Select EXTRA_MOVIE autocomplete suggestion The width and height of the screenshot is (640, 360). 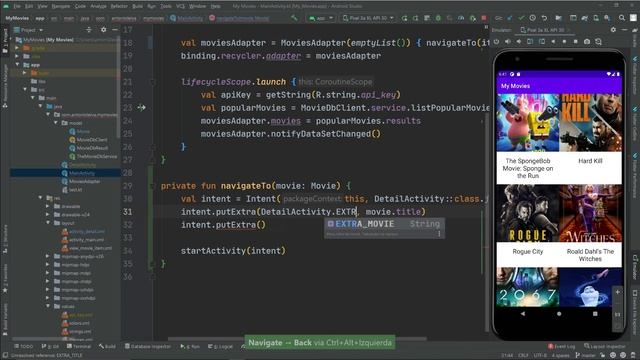tap(384, 224)
